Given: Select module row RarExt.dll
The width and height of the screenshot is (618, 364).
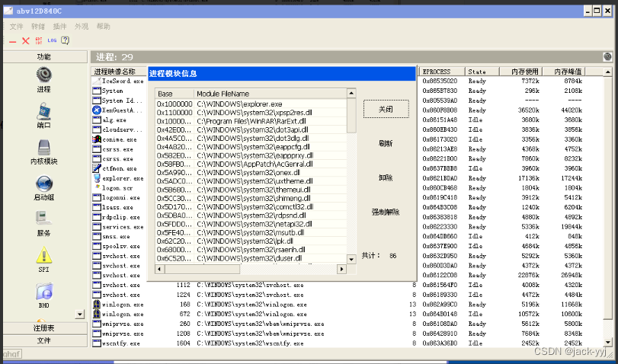Looking at the screenshot, I should click(251, 121).
